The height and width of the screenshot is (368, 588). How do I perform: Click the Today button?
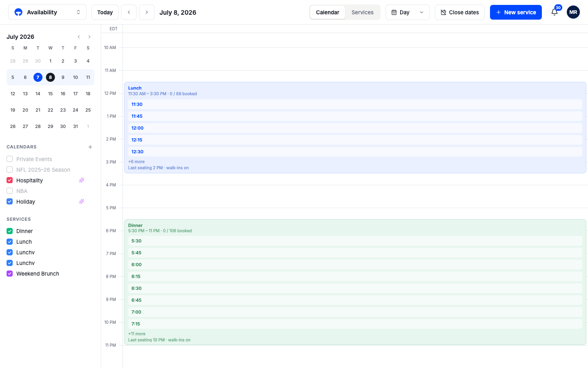pos(105,12)
